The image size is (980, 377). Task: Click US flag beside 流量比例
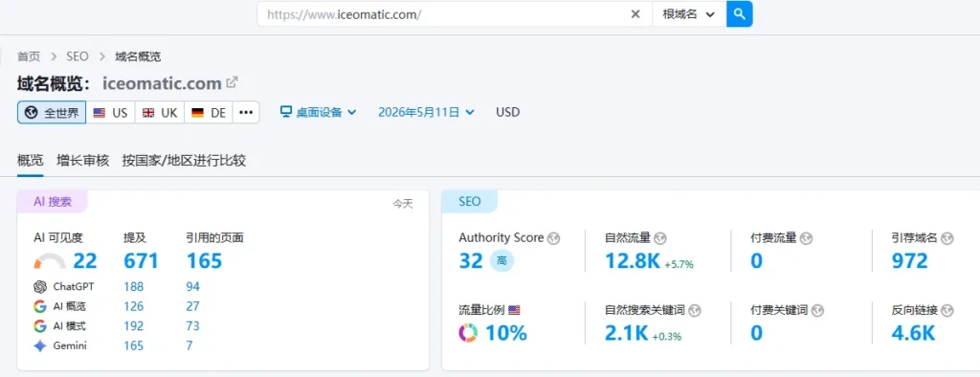(514, 310)
